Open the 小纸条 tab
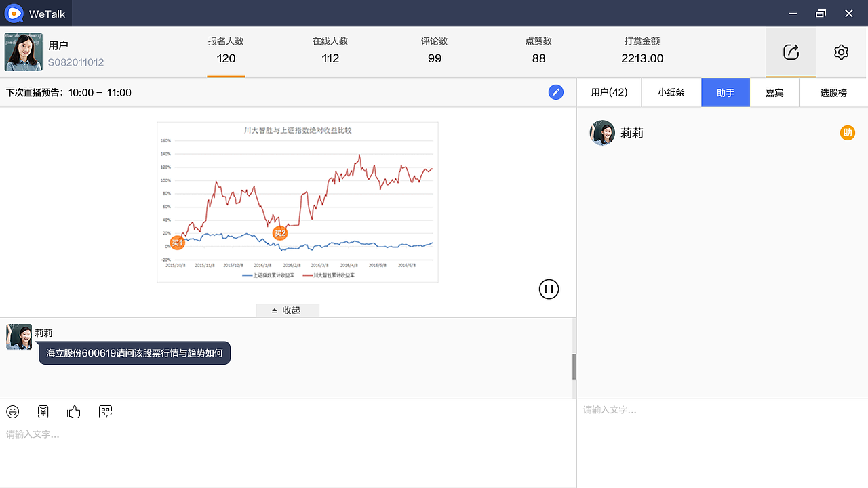The height and width of the screenshot is (488, 868). pyautogui.click(x=671, y=92)
